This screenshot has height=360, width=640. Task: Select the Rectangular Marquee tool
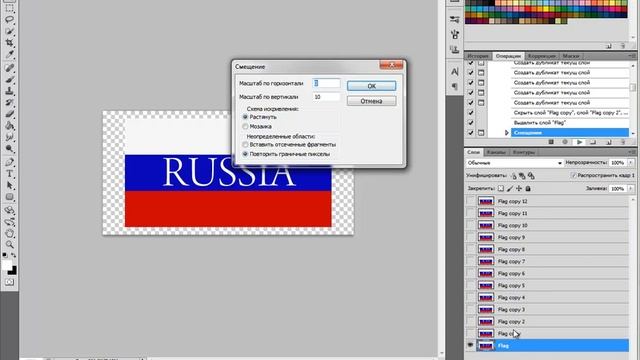click(x=9, y=8)
